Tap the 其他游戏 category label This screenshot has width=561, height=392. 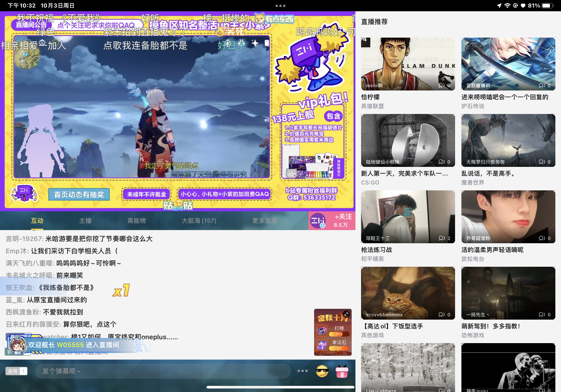pos(372,335)
